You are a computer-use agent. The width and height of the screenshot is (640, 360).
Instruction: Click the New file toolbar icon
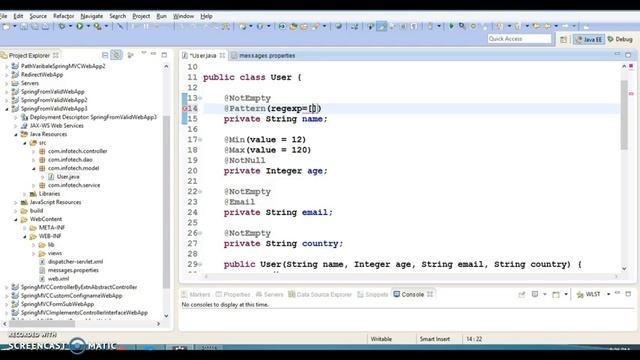coord(7,27)
